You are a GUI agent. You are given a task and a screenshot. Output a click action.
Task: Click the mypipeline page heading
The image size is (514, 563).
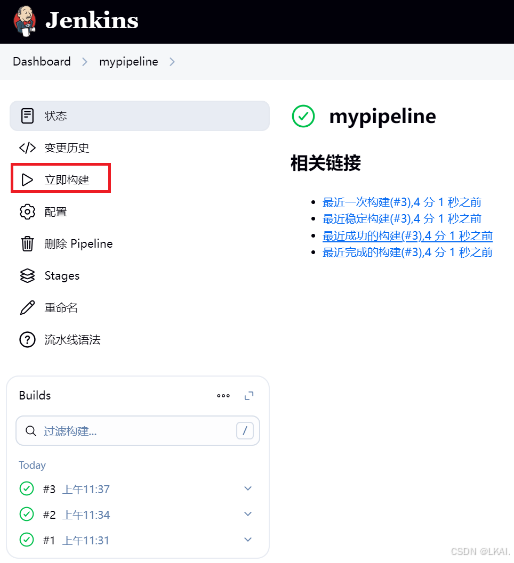coord(383,117)
